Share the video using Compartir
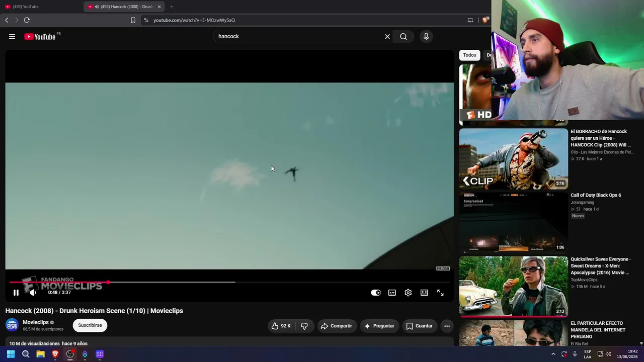644x362 pixels. click(x=337, y=326)
